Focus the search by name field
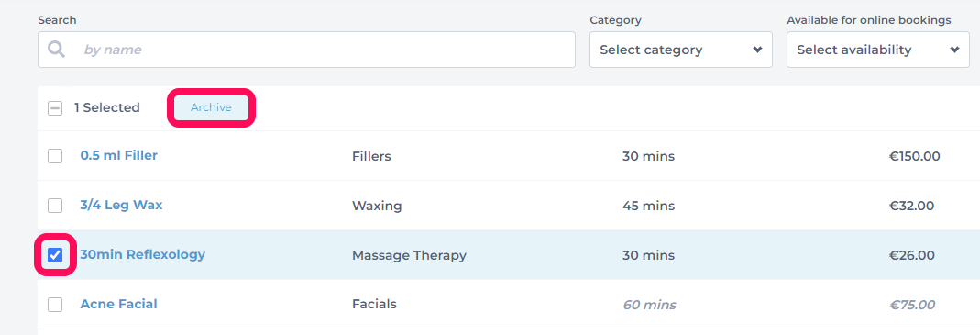The image size is (980, 335). (306, 50)
